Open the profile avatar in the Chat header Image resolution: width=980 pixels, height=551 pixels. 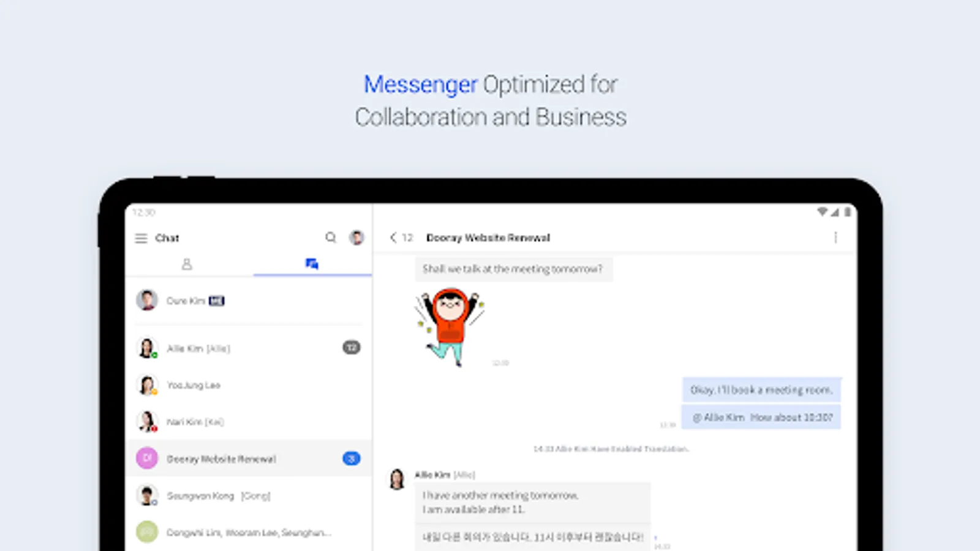[x=356, y=238]
